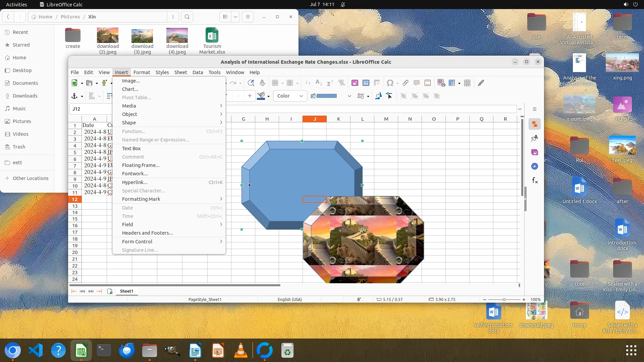Click the Insert Special Character omega icon
This screenshot has height=362, width=644.
(x=390, y=83)
